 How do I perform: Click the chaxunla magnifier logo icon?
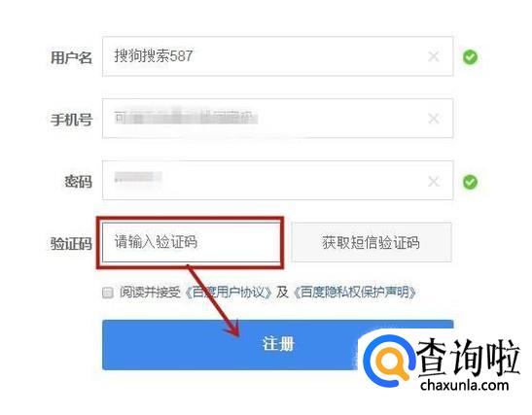pos(389,362)
